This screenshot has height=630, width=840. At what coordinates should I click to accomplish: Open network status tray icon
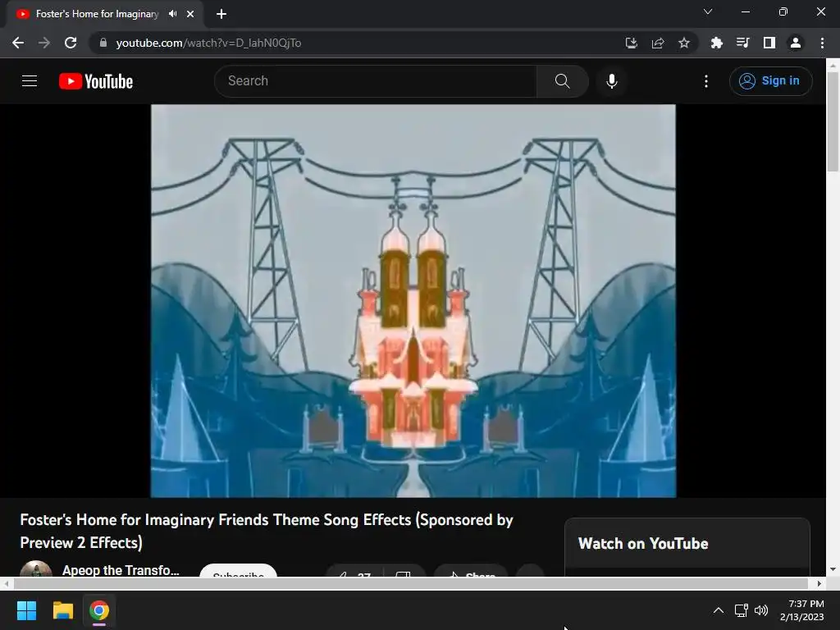click(x=742, y=610)
